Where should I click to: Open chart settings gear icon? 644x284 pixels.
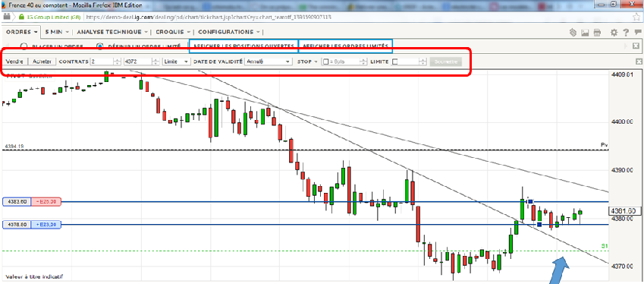(614, 33)
